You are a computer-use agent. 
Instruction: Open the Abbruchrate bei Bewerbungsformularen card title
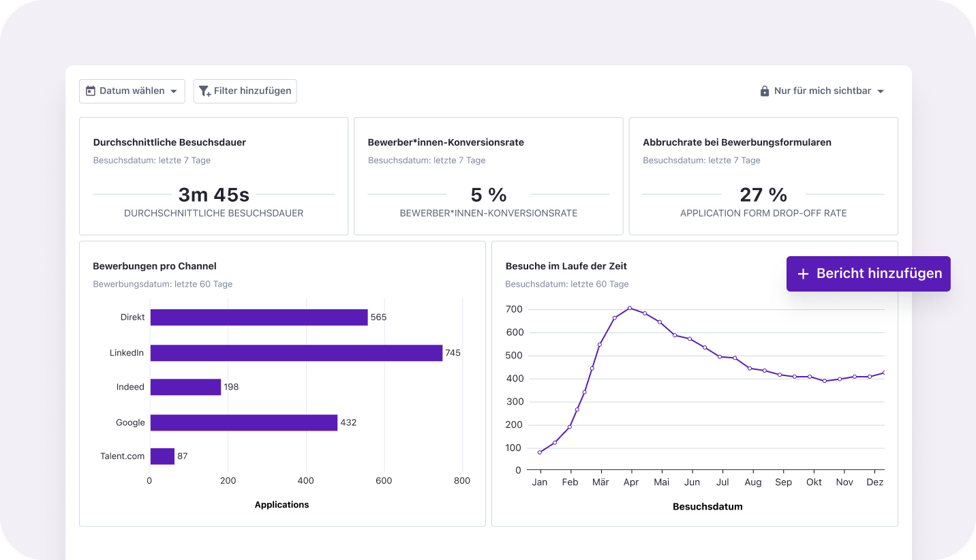(x=737, y=142)
